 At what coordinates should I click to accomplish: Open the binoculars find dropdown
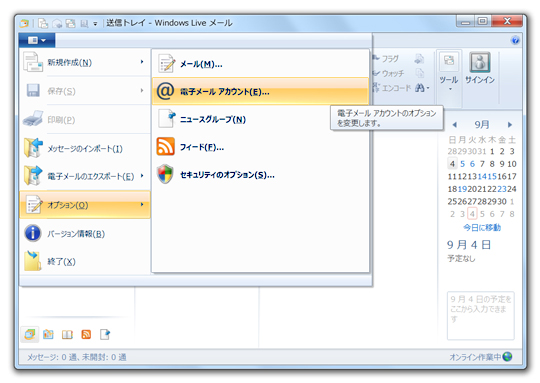422,88
